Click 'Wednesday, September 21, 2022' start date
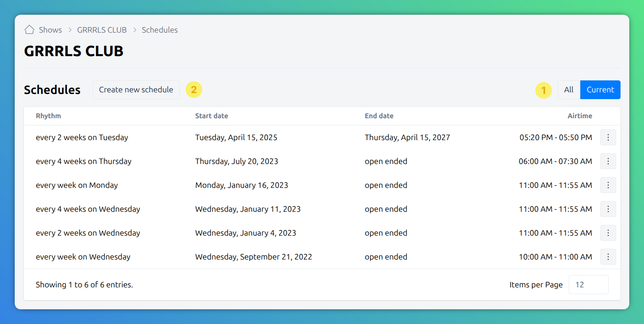644x324 pixels. click(254, 257)
